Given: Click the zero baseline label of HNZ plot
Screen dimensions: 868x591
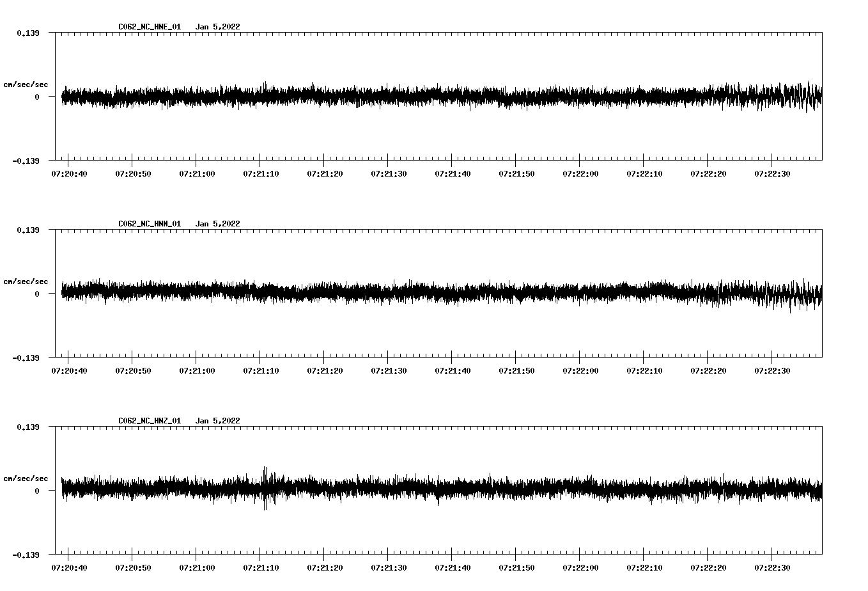Looking at the screenshot, I should tap(37, 491).
